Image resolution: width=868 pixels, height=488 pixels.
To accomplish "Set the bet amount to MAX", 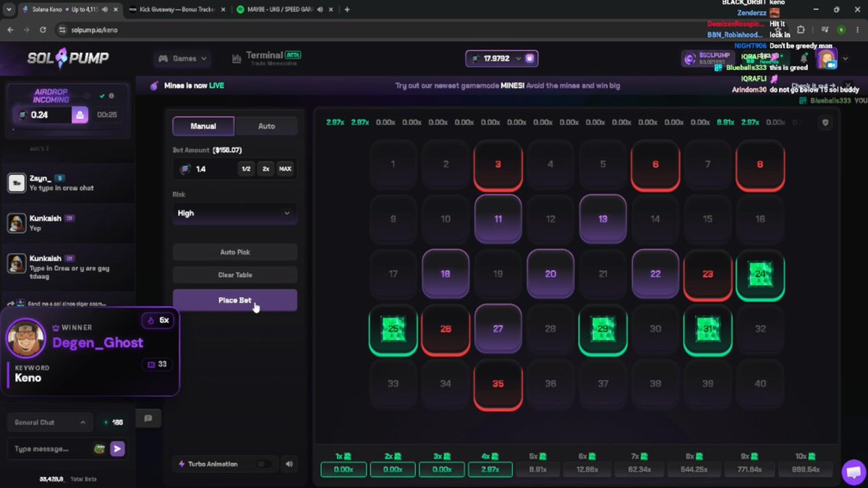I will pos(285,169).
